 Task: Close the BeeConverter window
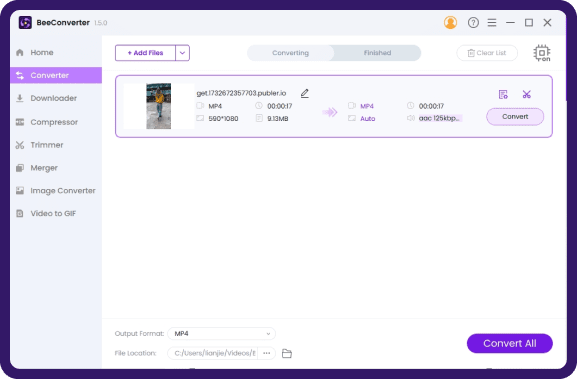click(548, 23)
